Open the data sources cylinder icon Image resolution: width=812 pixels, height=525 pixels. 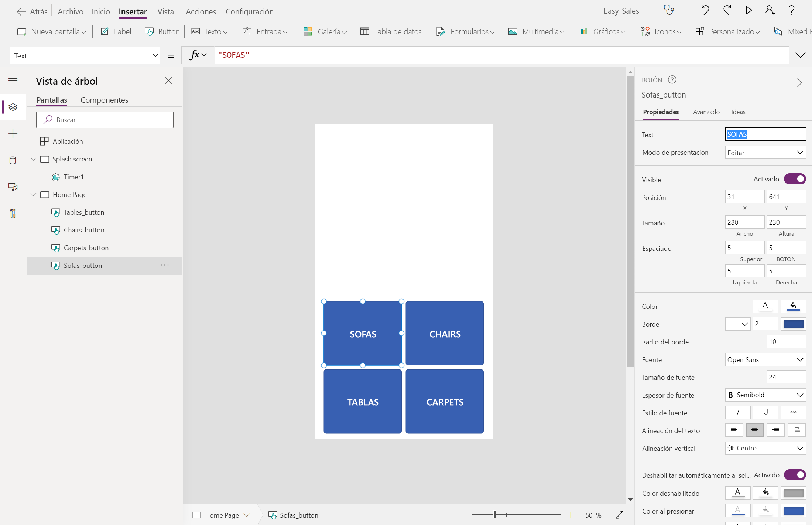13,160
